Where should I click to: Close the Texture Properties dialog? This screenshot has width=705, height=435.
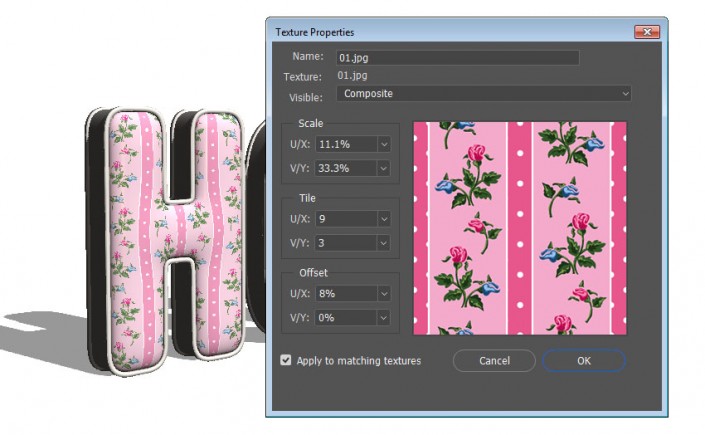647,32
